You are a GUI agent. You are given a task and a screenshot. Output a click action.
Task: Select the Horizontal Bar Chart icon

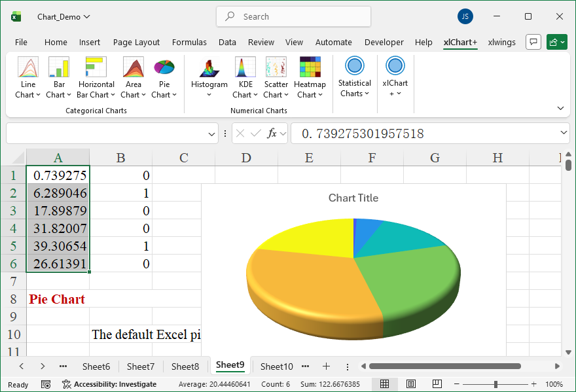[x=96, y=77]
